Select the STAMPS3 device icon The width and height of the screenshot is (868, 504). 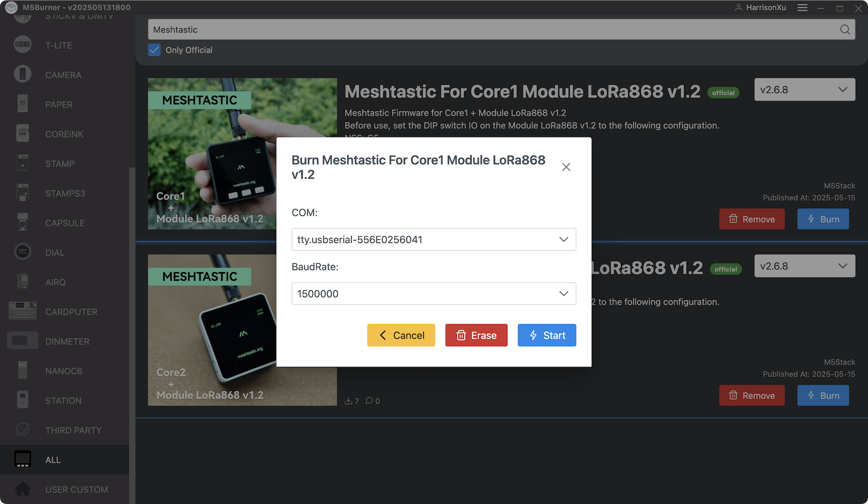(23, 193)
